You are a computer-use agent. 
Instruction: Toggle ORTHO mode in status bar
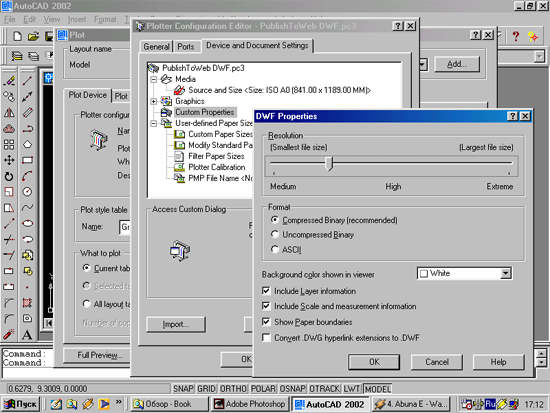(233, 389)
